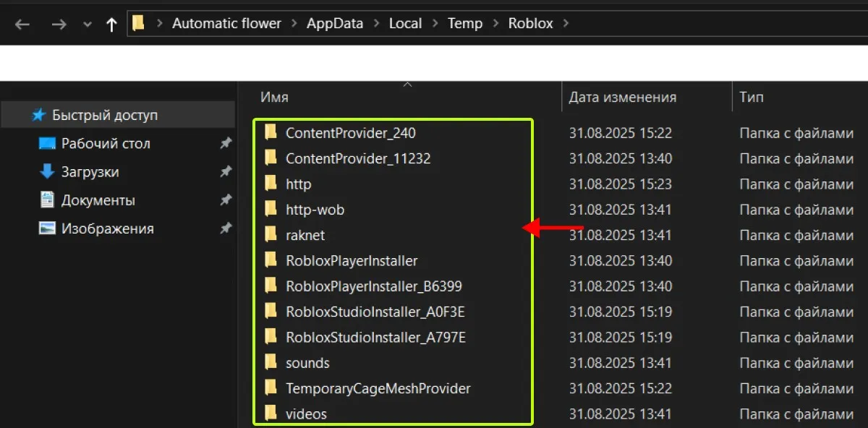Click folder icon of videos

click(x=271, y=414)
